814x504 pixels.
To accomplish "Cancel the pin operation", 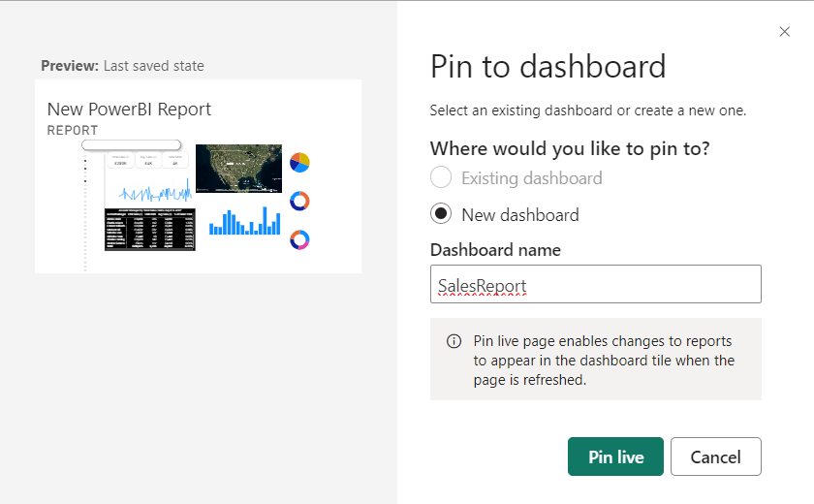I will 716,457.
